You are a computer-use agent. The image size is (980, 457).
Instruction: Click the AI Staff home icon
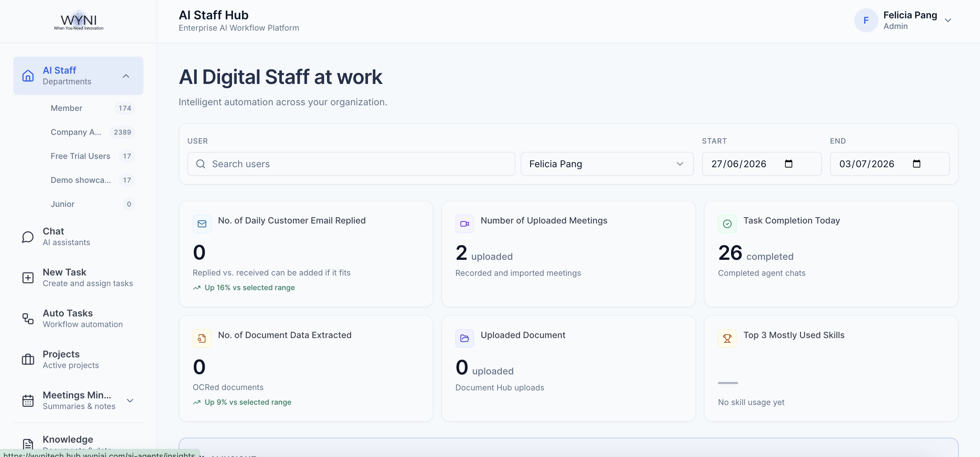coord(28,76)
